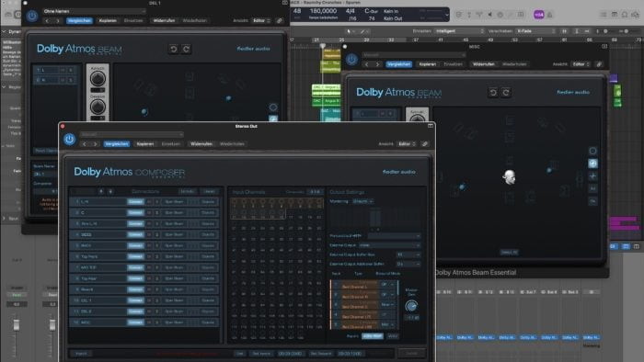Solo the R channel in DEL 1 Beam
This screenshot has height=362, width=644.
tap(71, 80)
